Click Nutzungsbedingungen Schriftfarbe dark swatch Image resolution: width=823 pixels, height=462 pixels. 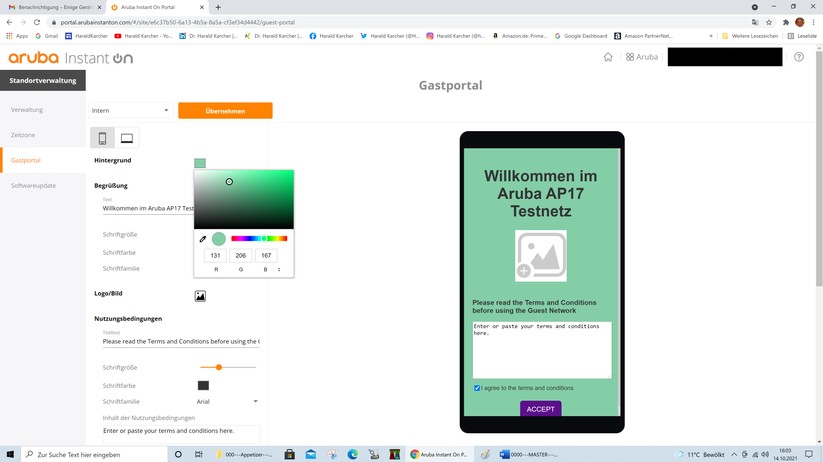tap(203, 385)
